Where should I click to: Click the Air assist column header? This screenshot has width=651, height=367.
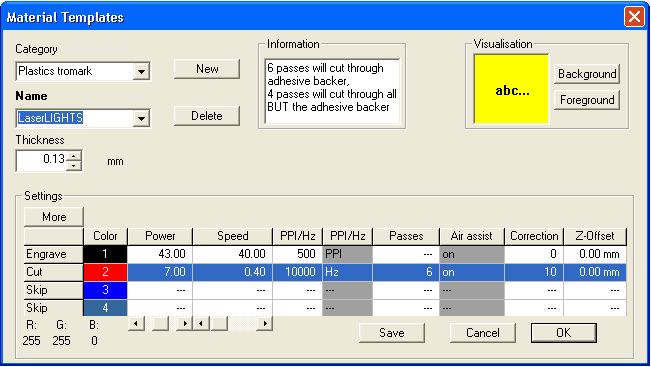tap(472, 236)
